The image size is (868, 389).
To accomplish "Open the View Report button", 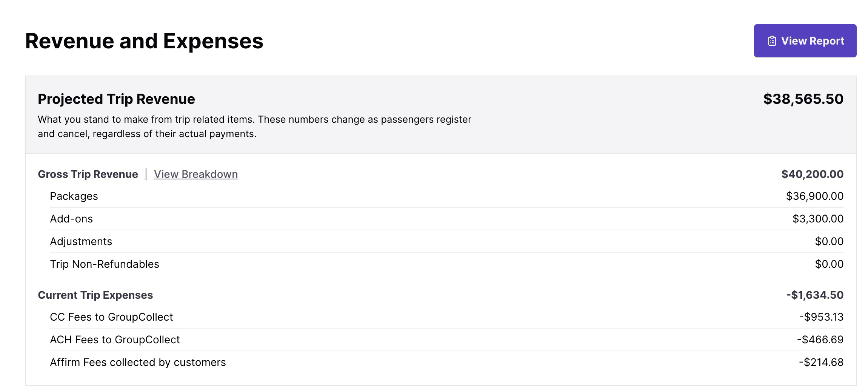I will (x=805, y=41).
